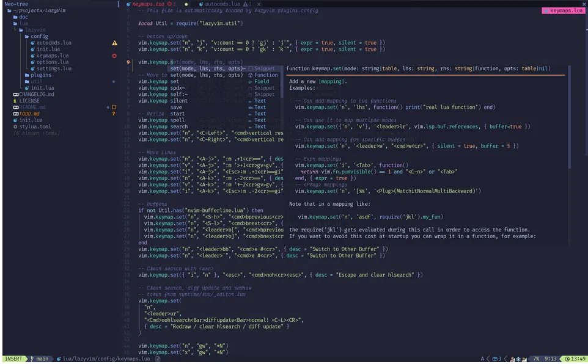This screenshot has height=364, width=588.
Task: Click the gear icon of stylua.toml
Action: click(x=15, y=126)
